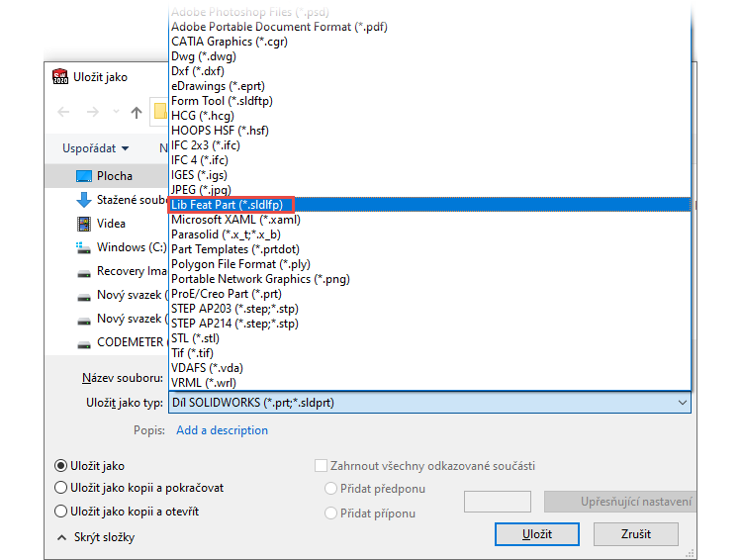Click the Zrušit button
The height and width of the screenshot is (560, 742).
(x=636, y=534)
